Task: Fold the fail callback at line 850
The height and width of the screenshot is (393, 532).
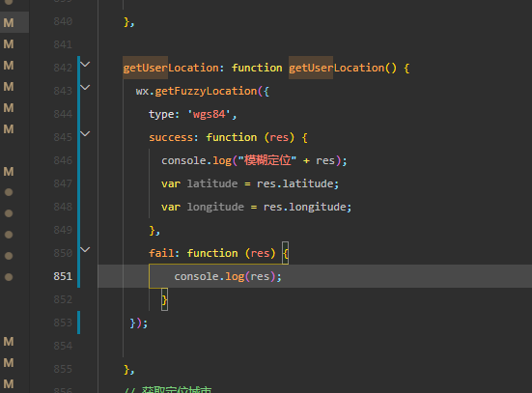Action: tap(85, 249)
